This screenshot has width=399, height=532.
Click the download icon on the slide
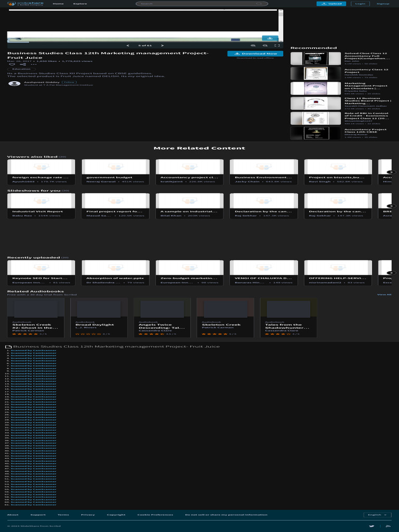pyautogui.click(x=270, y=38)
